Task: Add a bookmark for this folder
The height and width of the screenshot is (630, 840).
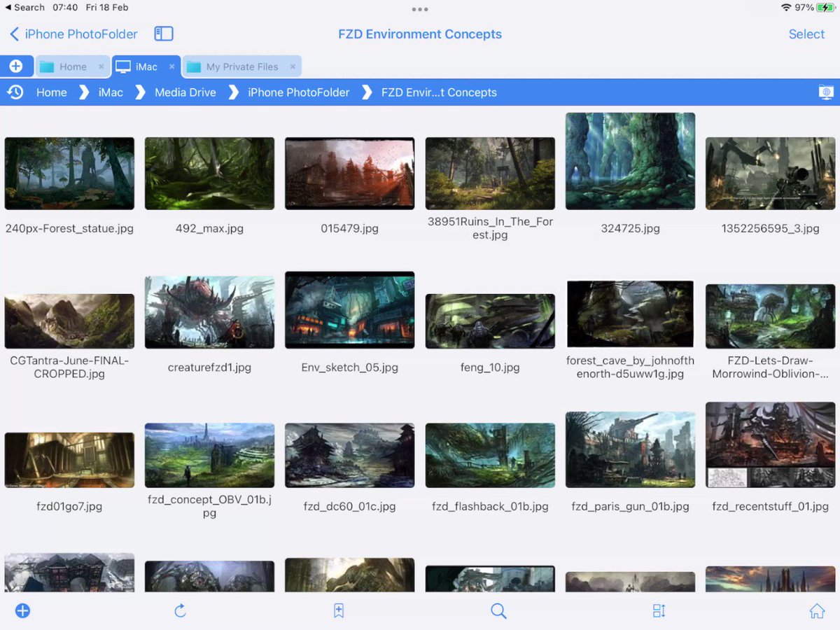Action: [x=339, y=611]
